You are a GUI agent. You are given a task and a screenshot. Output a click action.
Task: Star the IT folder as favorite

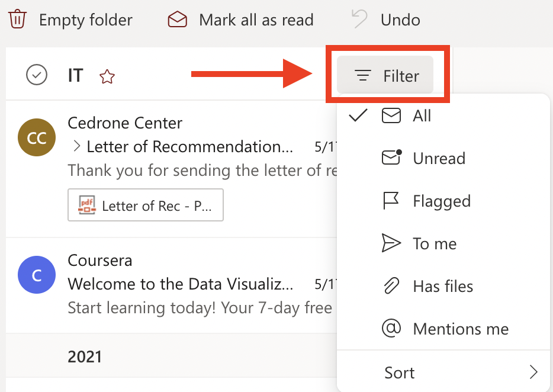[107, 76]
